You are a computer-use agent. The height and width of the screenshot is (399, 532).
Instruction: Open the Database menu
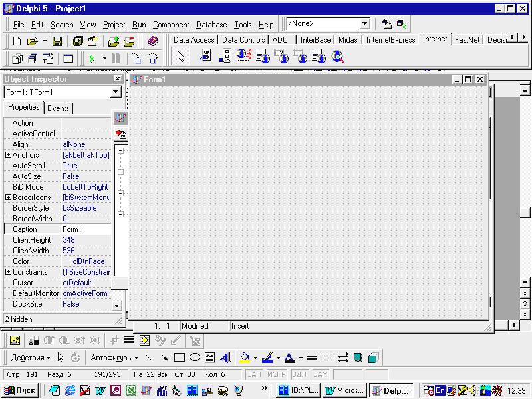click(x=211, y=25)
